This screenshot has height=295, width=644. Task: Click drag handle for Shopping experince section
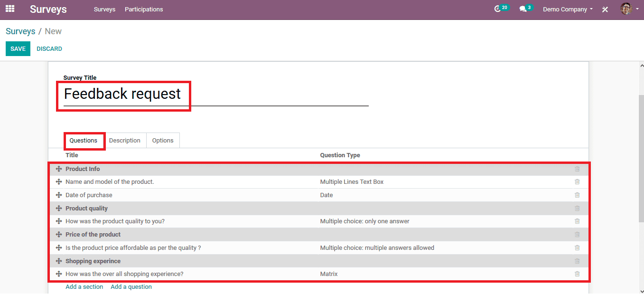tap(59, 261)
